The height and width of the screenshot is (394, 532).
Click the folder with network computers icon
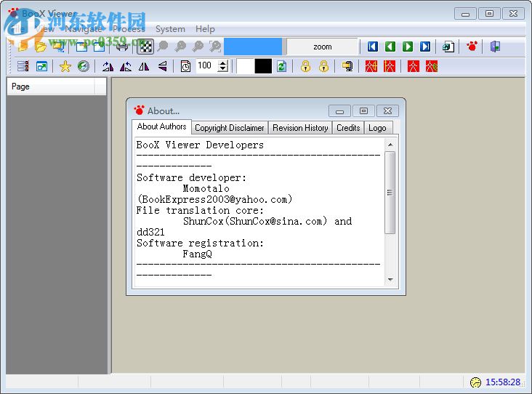59,47
